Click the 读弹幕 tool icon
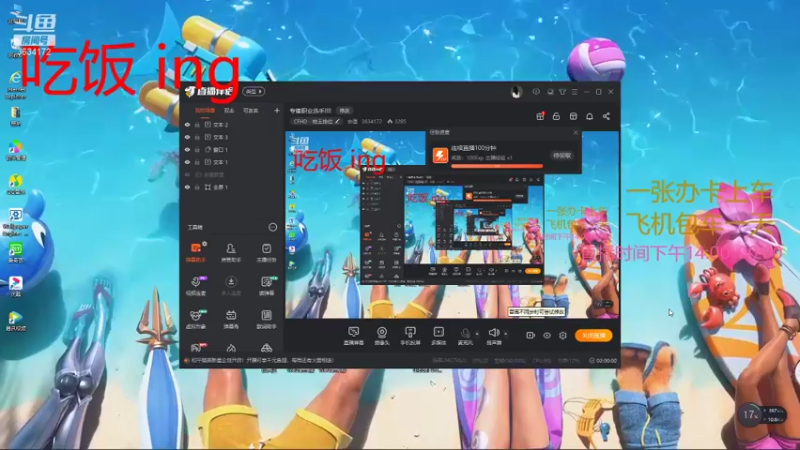This screenshot has height=450, width=800. [x=266, y=286]
